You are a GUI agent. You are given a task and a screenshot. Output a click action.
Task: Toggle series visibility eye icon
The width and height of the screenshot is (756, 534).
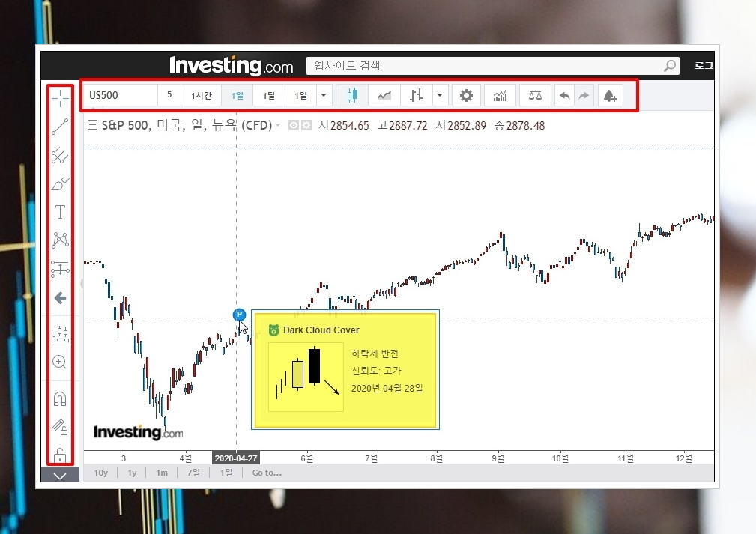coord(293,125)
